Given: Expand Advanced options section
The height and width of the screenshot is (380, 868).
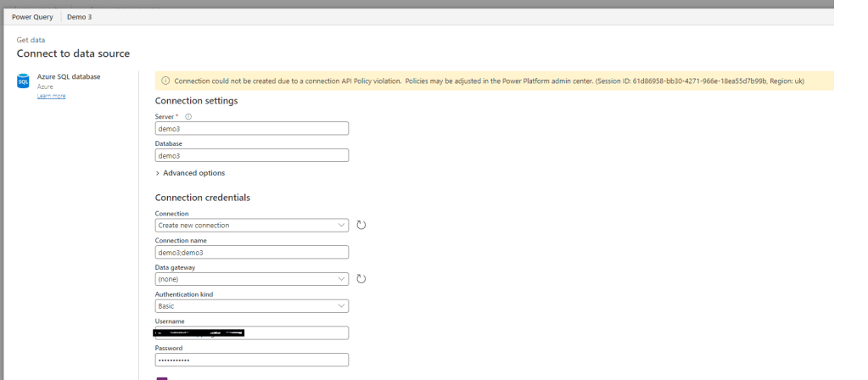Looking at the screenshot, I should (x=190, y=173).
